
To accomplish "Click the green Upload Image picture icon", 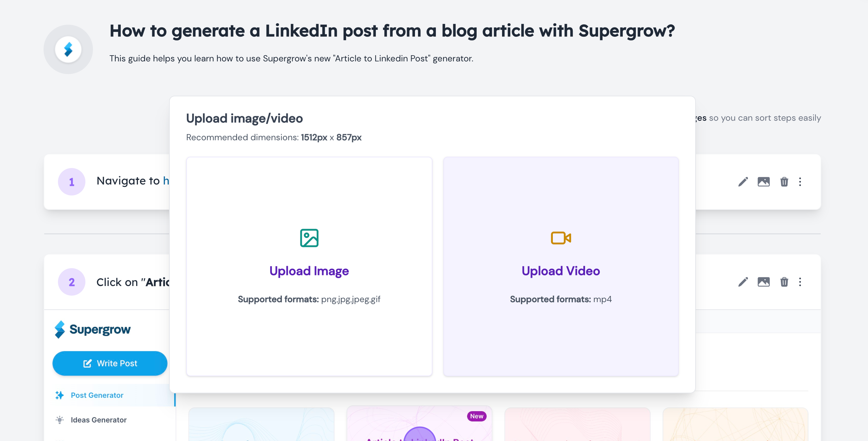I will coord(309,238).
